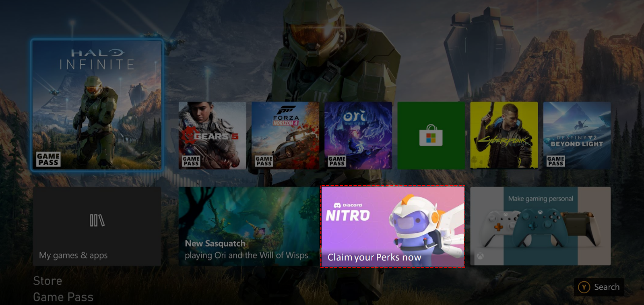
Task: Launch Gears 5 tile
Action: 212,135
